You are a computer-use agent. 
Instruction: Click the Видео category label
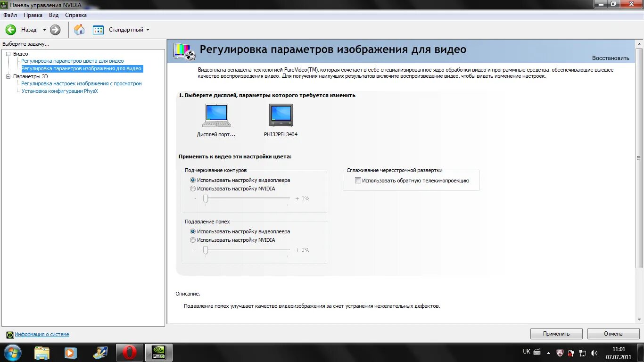point(21,54)
